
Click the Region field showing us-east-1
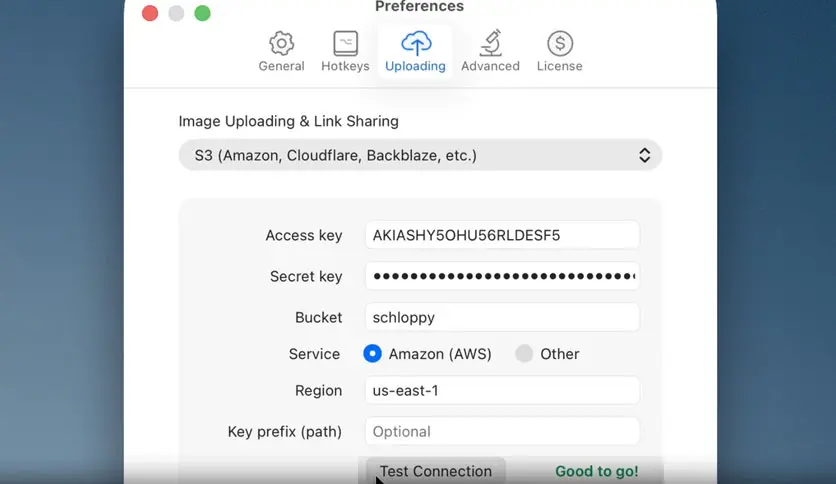(x=502, y=390)
